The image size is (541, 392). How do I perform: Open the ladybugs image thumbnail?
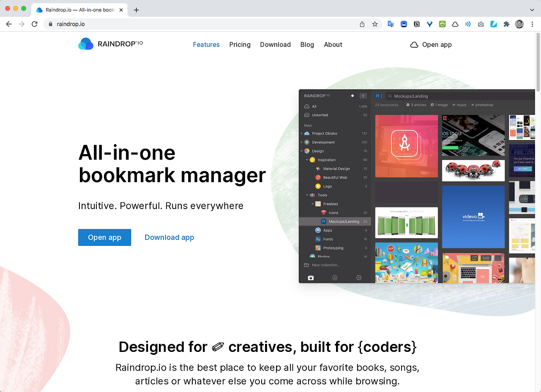point(473,171)
